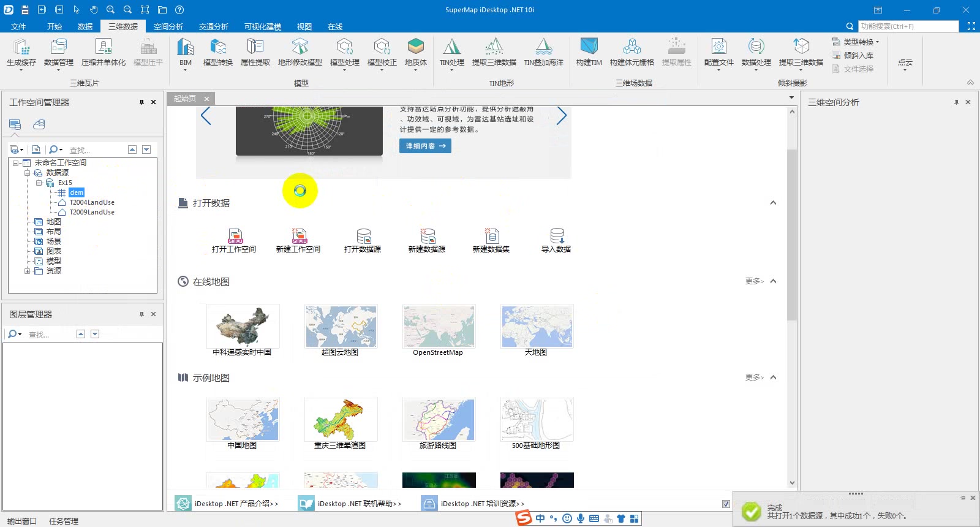980x527 pixels.
Task: Open the 任务管理 status tab
Action: (64, 521)
